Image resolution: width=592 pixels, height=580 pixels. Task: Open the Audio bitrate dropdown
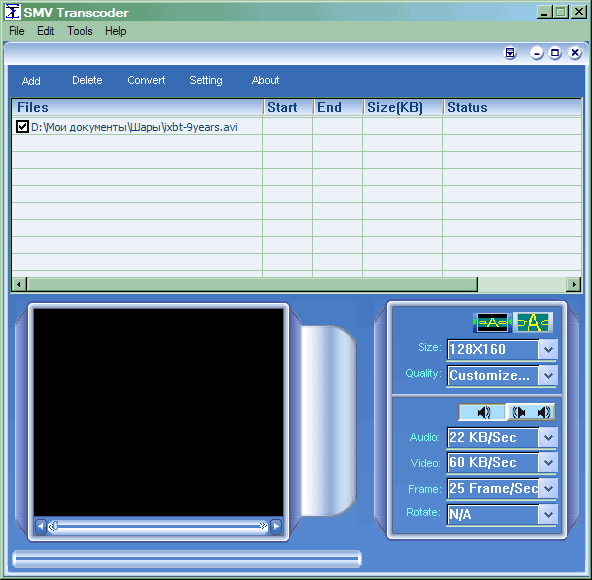(548, 438)
